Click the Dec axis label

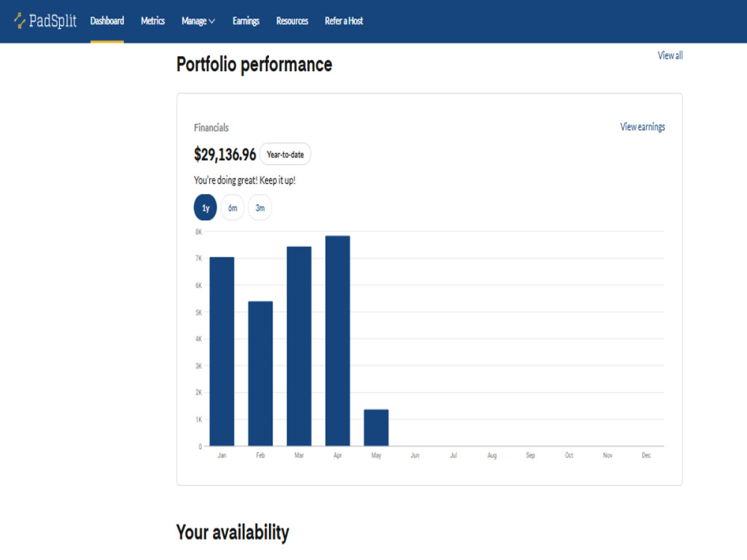646,455
